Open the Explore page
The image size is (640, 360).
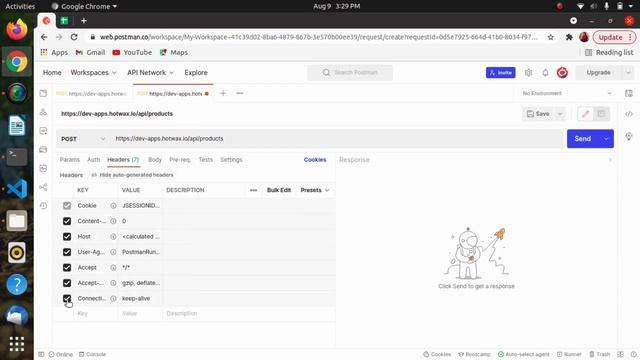pos(196,73)
